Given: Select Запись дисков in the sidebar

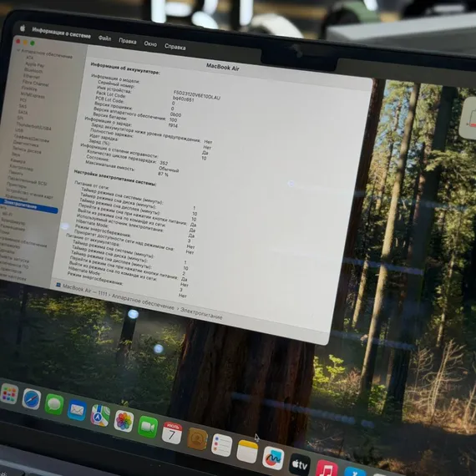Looking at the screenshot, I should pos(27,149).
